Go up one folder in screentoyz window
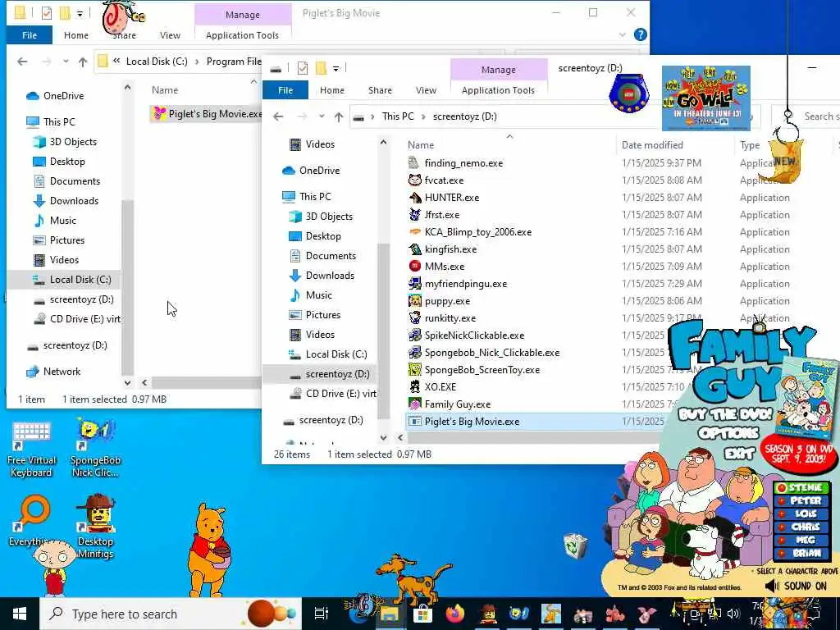Screen dimensions: 840x630 pyautogui.click(x=339, y=116)
